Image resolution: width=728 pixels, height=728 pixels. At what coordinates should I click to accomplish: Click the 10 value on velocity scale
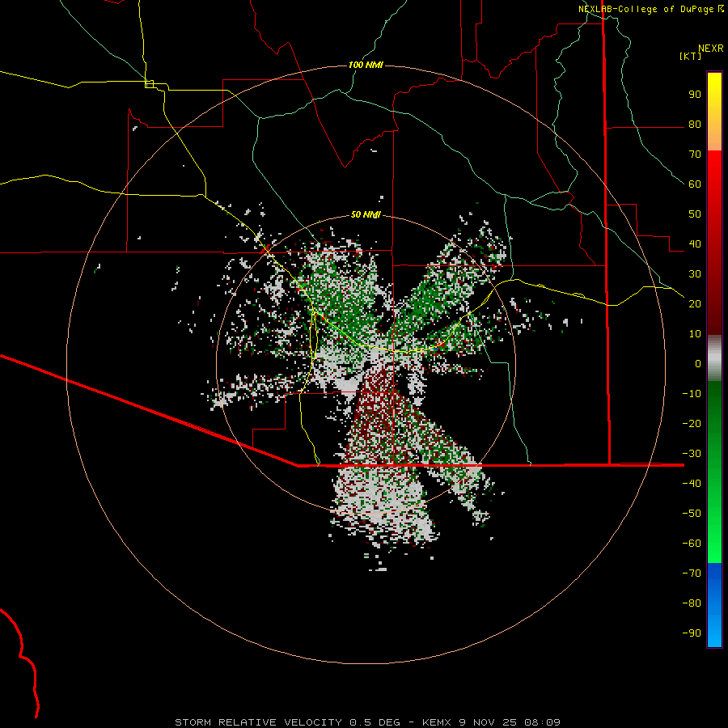pos(695,334)
